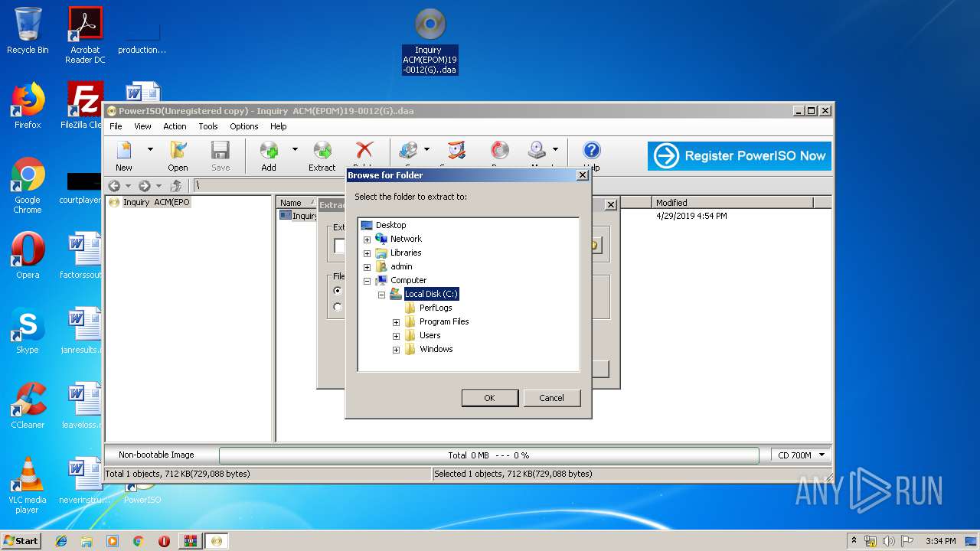Click the Total 0 MB progress bar
980x551 pixels.
click(489, 455)
